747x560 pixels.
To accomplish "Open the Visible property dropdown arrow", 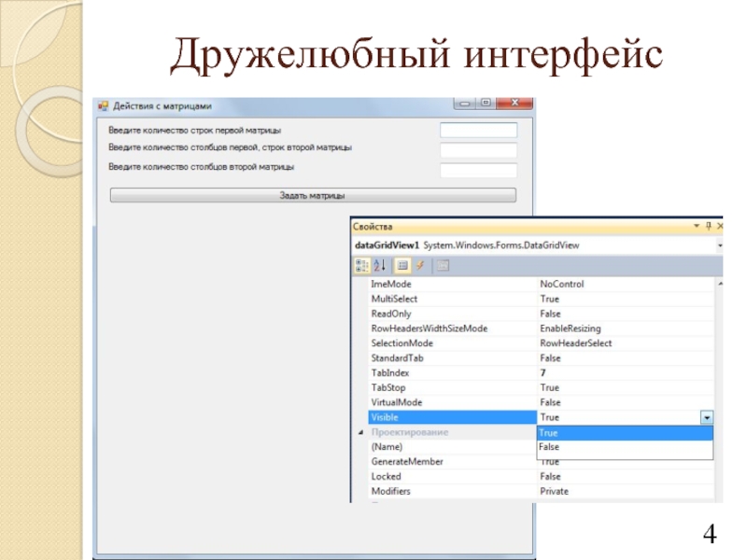I will point(707,417).
